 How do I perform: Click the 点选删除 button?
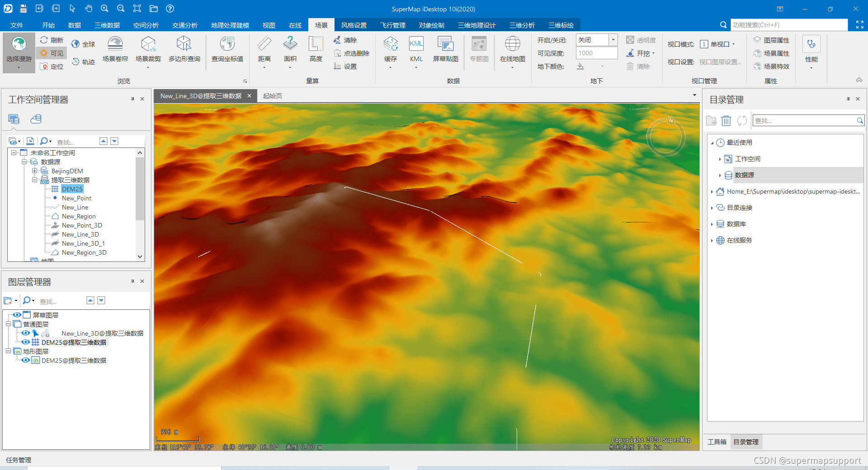[x=351, y=53]
